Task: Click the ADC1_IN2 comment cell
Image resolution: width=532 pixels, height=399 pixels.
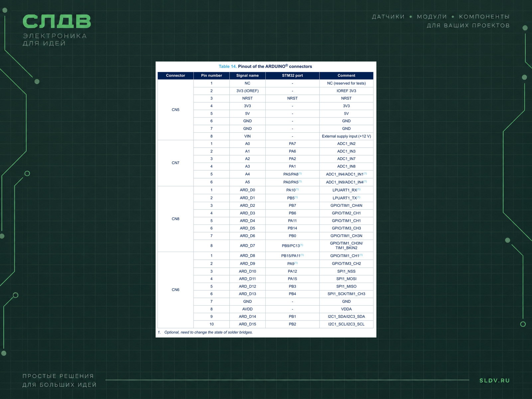Action: tap(346, 144)
